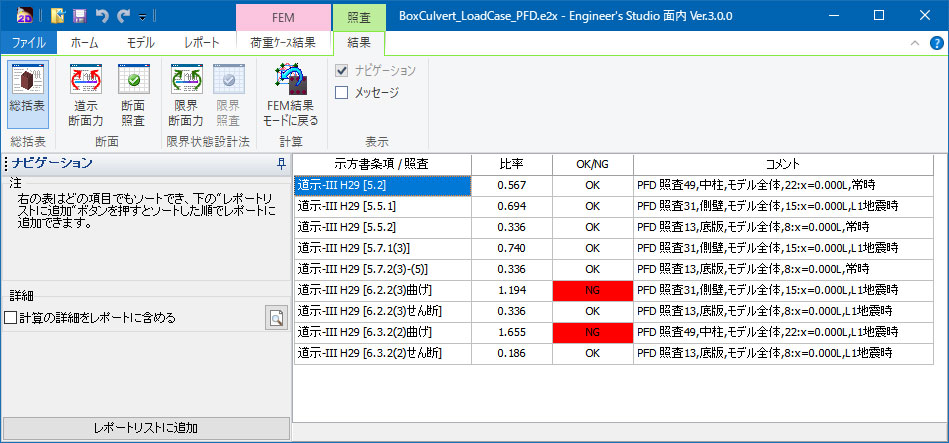Collapse the ribbon with the chevron
This screenshot has height=443, width=949.
tap(915, 43)
